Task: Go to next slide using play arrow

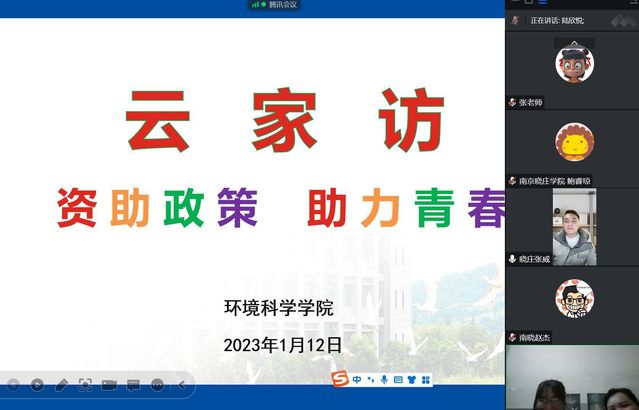Action: (x=37, y=384)
